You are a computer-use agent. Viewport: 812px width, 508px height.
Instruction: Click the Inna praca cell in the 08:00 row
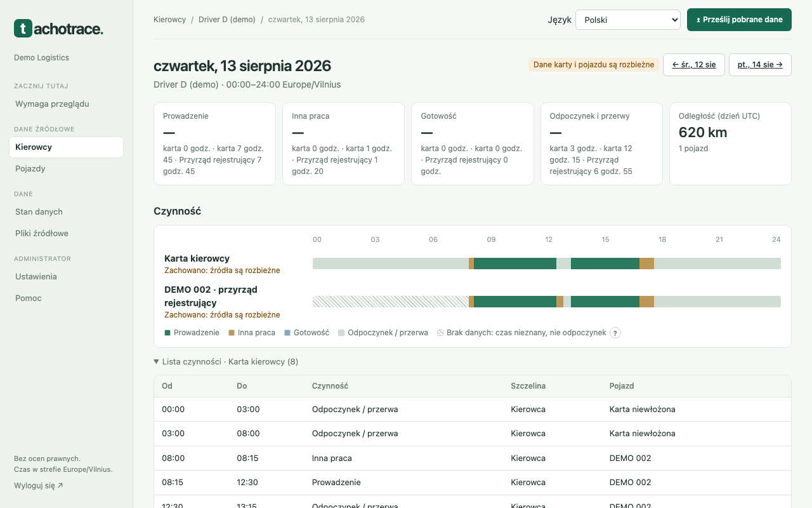[332, 458]
